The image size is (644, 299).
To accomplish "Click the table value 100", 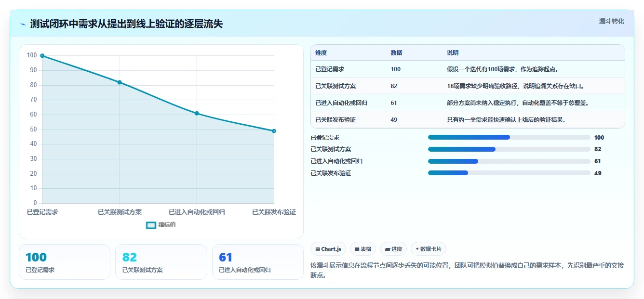I will click(395, 69).
